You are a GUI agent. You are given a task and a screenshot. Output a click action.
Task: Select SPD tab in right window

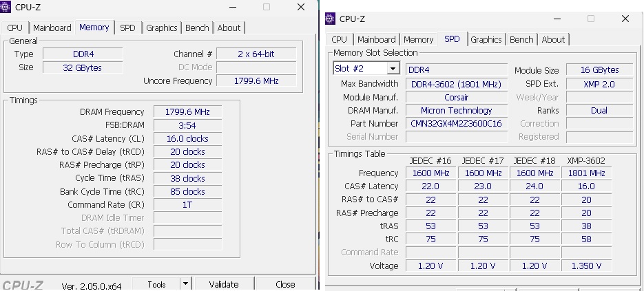pyautogui.click(x=452, y=39)
